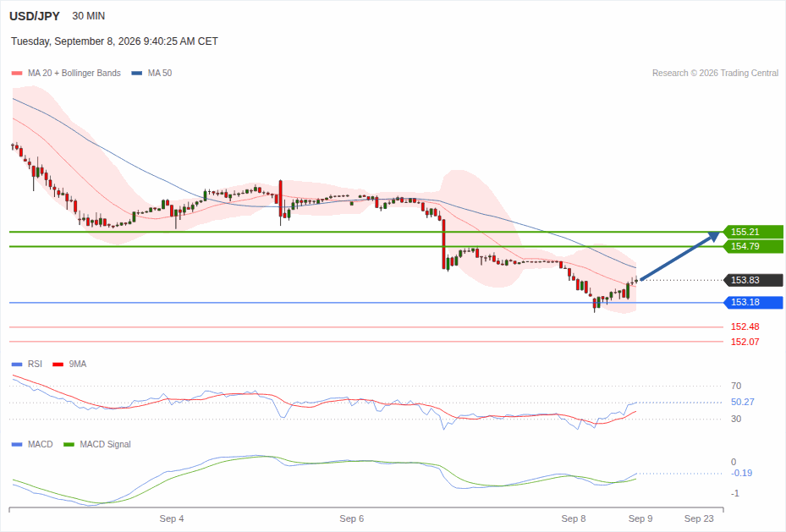This screenshot has width=786, height=532.
Task: Click the 30 MIN timeframe label
Action: coord(89,16)
